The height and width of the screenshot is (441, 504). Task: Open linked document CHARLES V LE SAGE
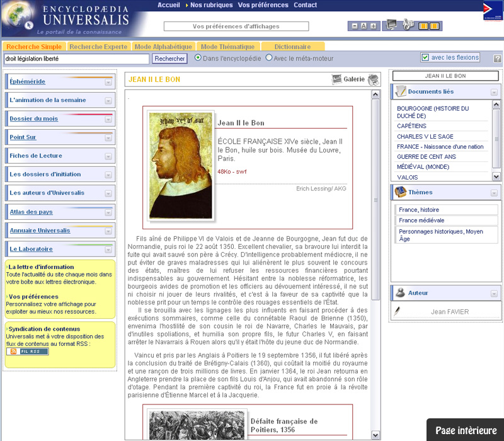(x=425, y=136)
